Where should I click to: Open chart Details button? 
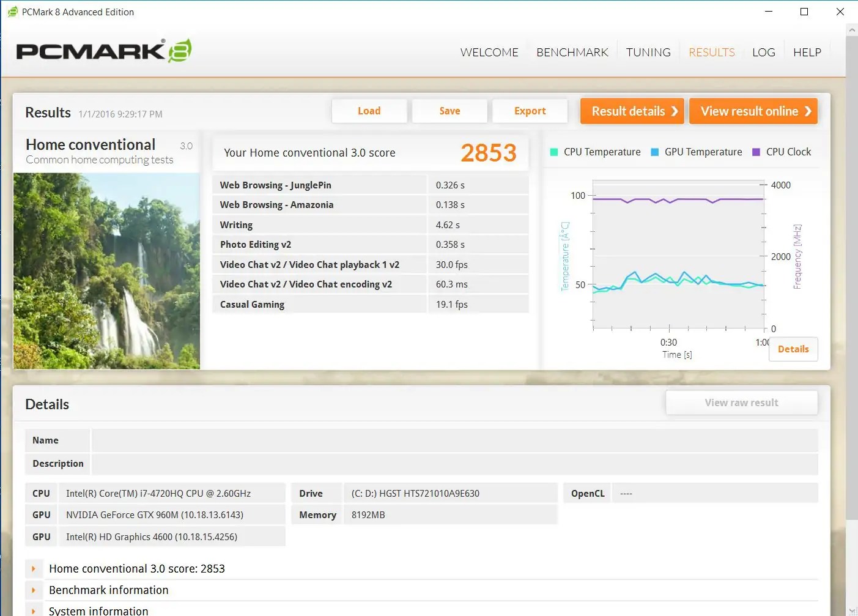coord(793,349)
